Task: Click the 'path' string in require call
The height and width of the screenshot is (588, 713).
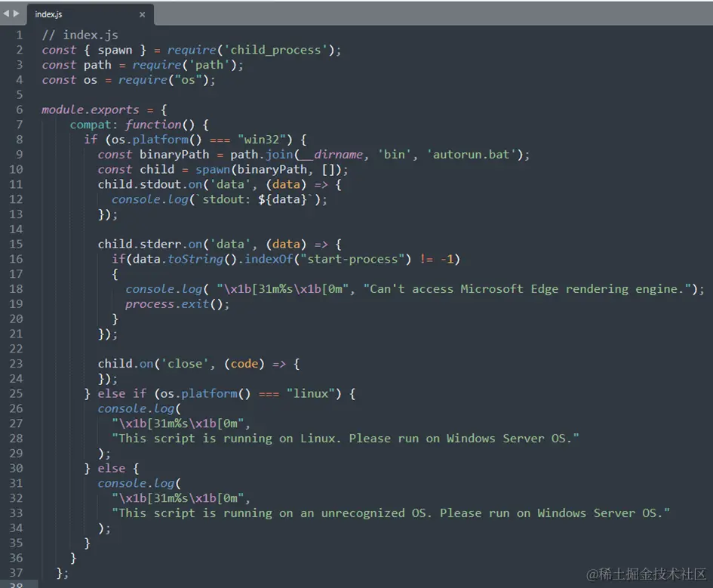Action: point(209,65)
